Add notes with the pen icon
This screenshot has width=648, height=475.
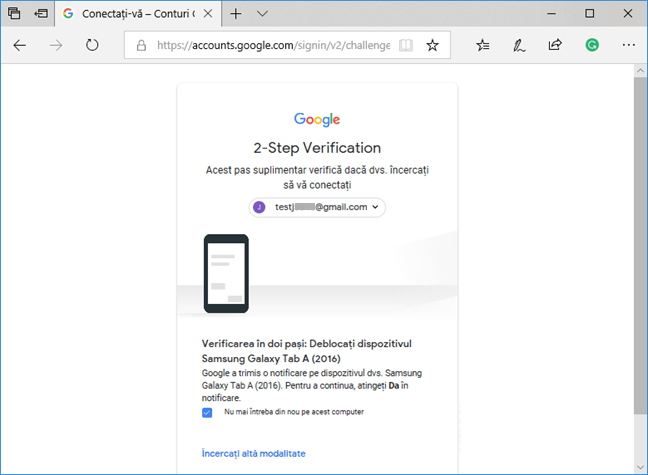519,45
